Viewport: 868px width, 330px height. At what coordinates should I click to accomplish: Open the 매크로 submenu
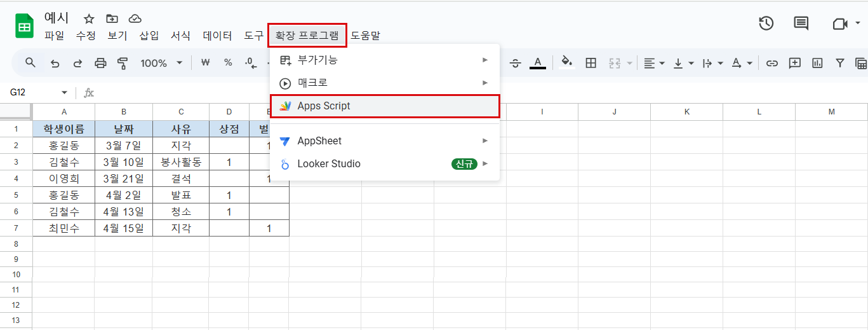385,83
